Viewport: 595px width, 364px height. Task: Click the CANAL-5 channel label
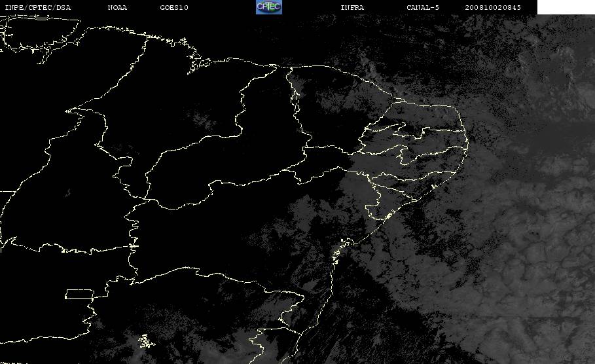click(423, 8)
